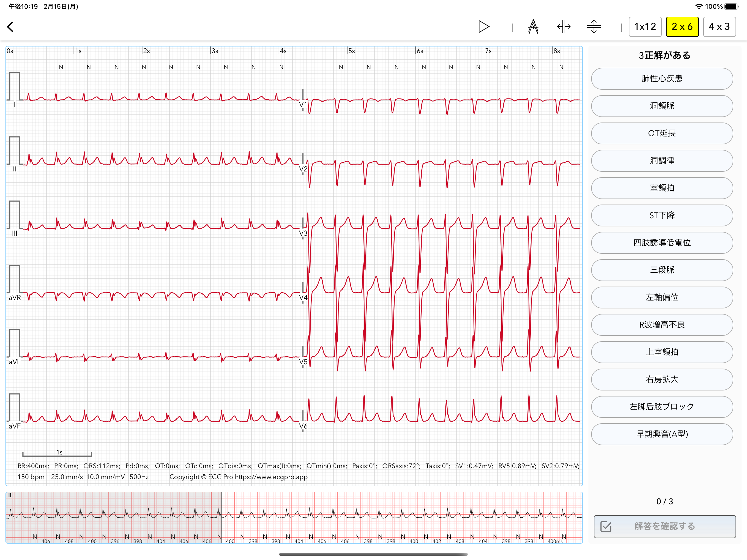The height and width of the screenshot is (560, 747).
Task: Tap the horizontal scale adjust icon
Action: coord(563,27)
